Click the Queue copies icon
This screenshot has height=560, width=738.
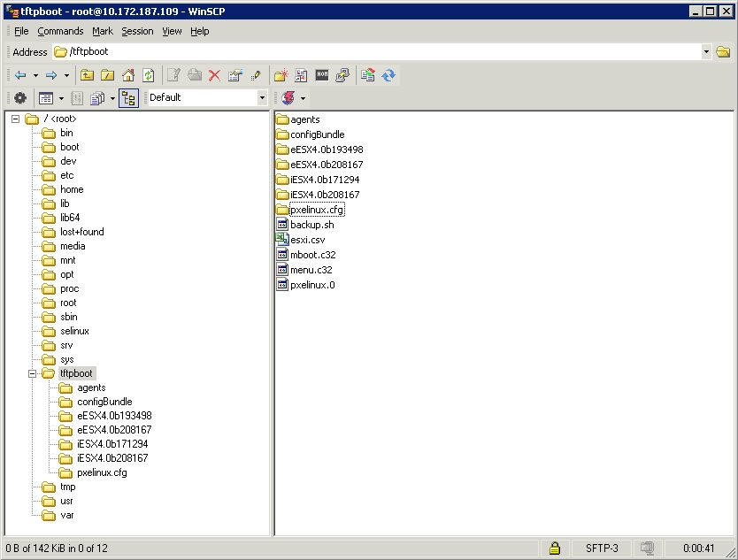tap(97, 98)
